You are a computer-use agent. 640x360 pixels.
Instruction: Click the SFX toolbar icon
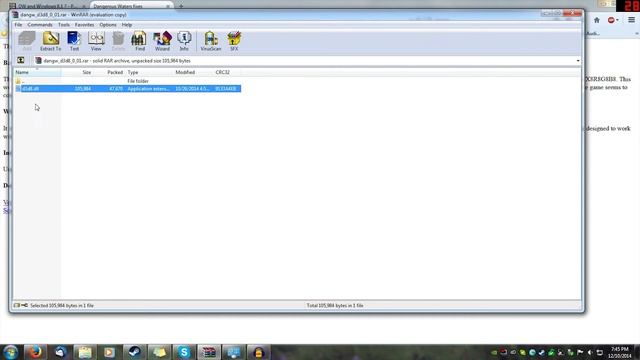[x=234, y=41]
